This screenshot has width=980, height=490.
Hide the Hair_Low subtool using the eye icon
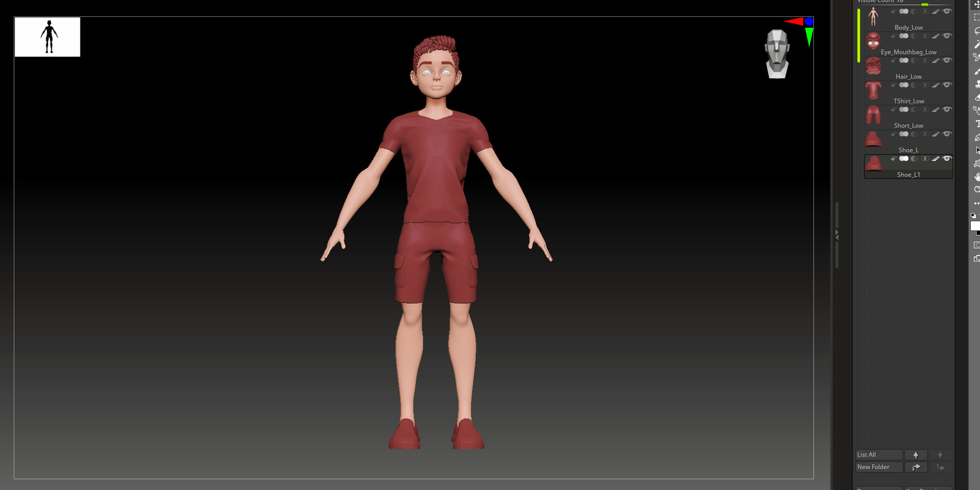point(947,60)
